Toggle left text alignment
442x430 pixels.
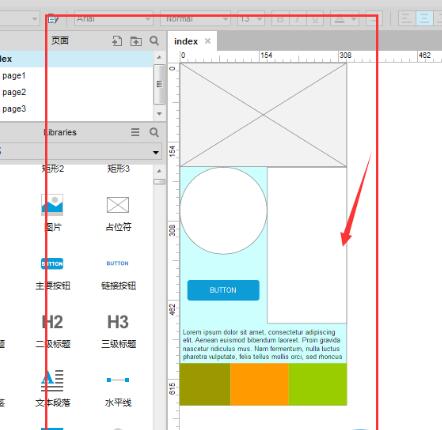point(406,18)
